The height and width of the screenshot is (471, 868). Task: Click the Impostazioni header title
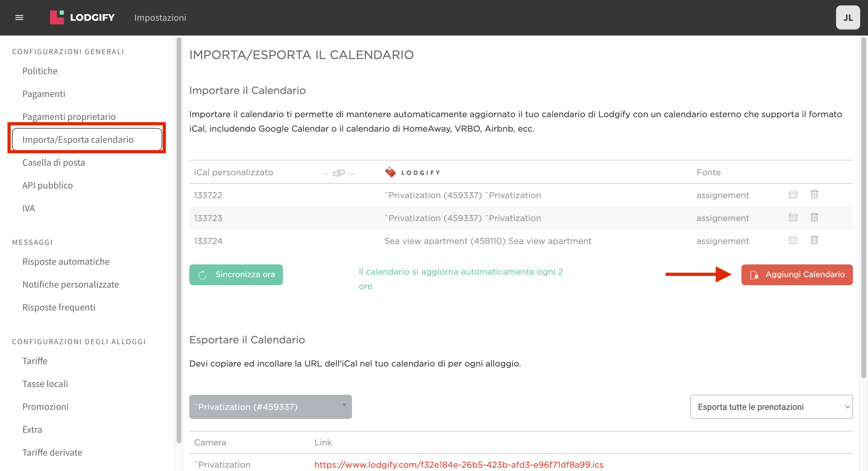(x=160, y=17)
